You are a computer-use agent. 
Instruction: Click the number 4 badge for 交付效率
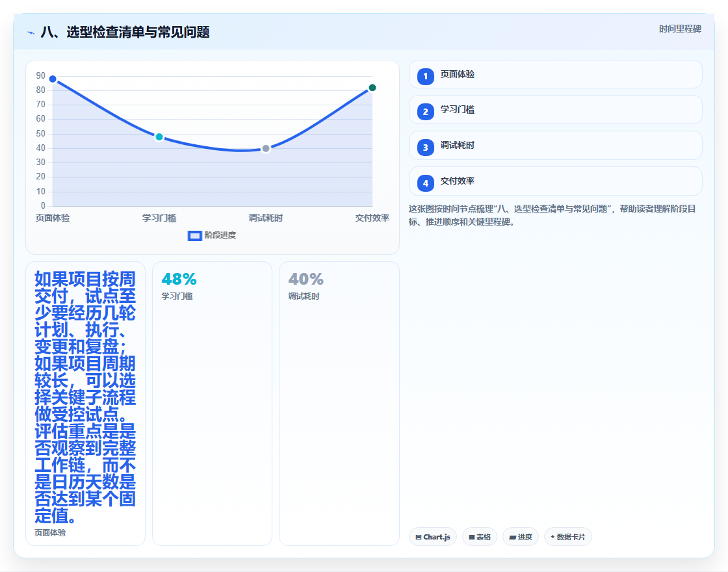[425, 183]
